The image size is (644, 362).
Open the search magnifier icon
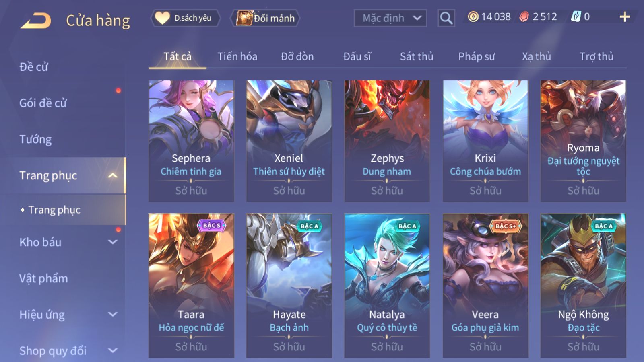[x=446, y=18]
